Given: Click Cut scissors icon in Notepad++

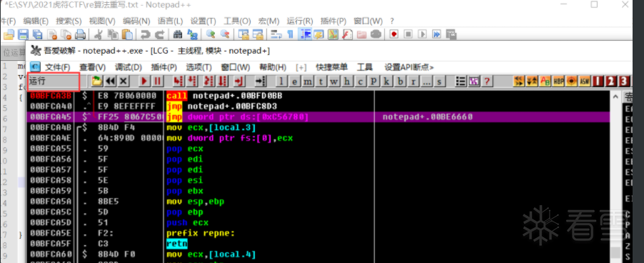Looking at the screenshot, I should click(99, 34).
